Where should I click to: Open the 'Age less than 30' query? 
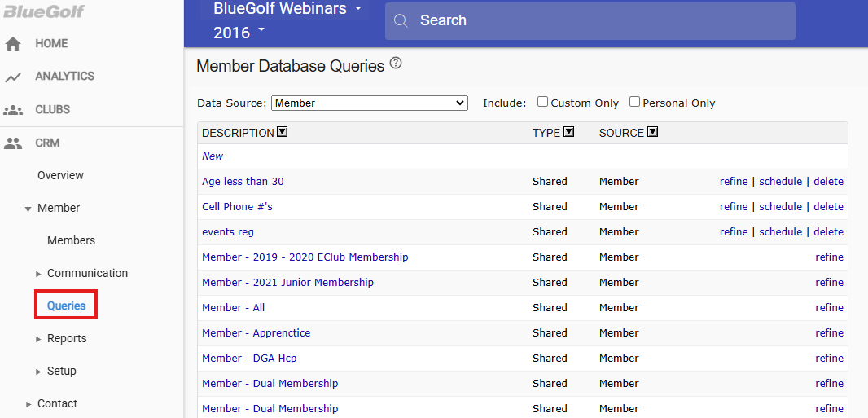point(243,181)
